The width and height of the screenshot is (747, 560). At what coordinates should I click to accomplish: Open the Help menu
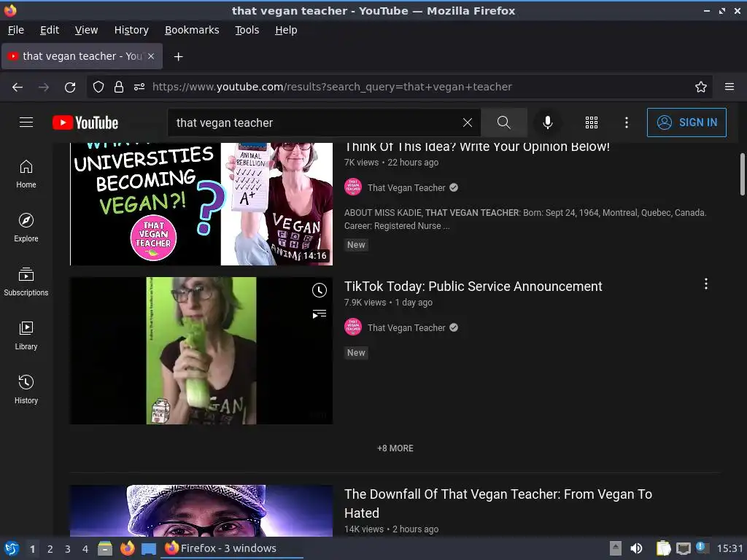pyautogui.click(x=286, y=30)
